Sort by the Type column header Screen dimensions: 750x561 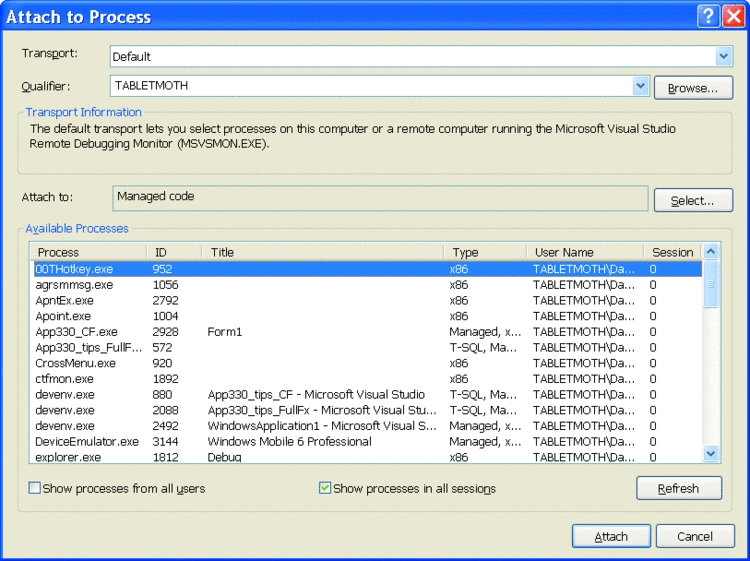[x=485, y=252]
